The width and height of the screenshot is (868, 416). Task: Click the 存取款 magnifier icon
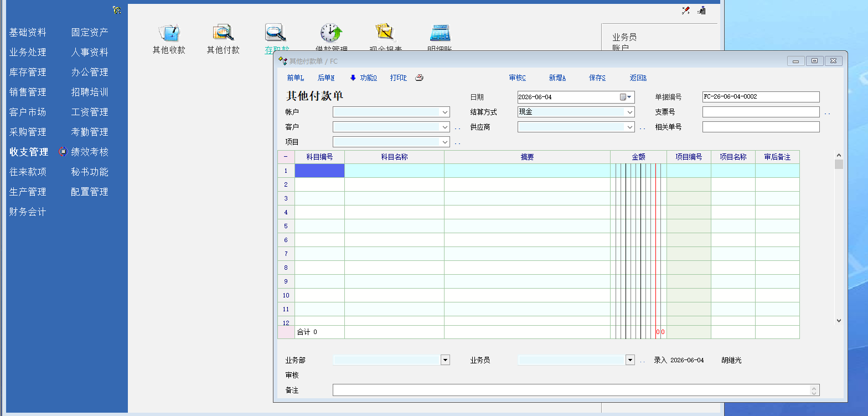point(275,33)
